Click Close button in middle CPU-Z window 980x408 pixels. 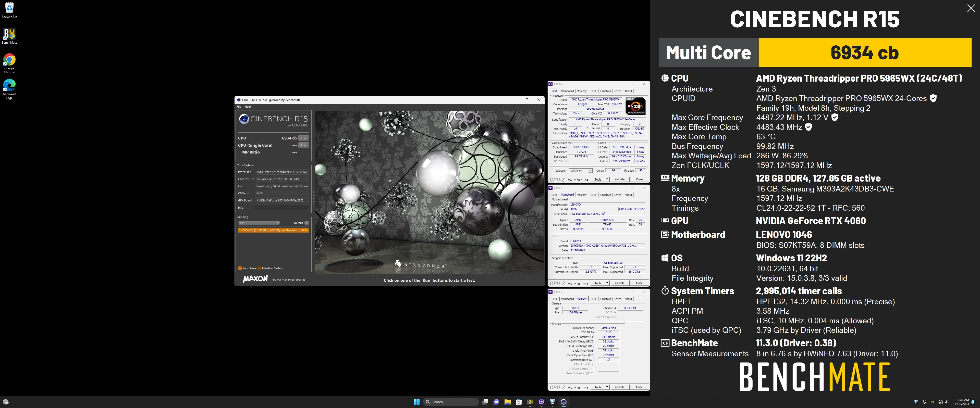click(639, 283)
